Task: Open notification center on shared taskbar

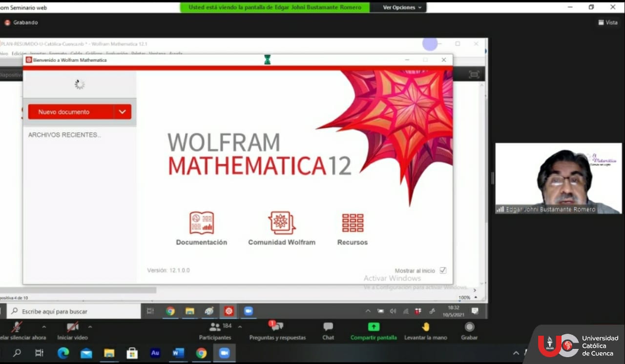Action: coord(475,311)
